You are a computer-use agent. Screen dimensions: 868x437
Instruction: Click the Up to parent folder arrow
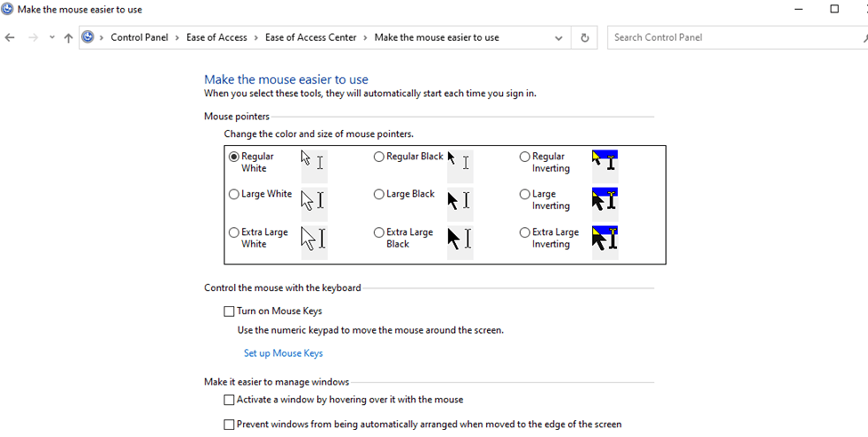[x=68, y=37]
